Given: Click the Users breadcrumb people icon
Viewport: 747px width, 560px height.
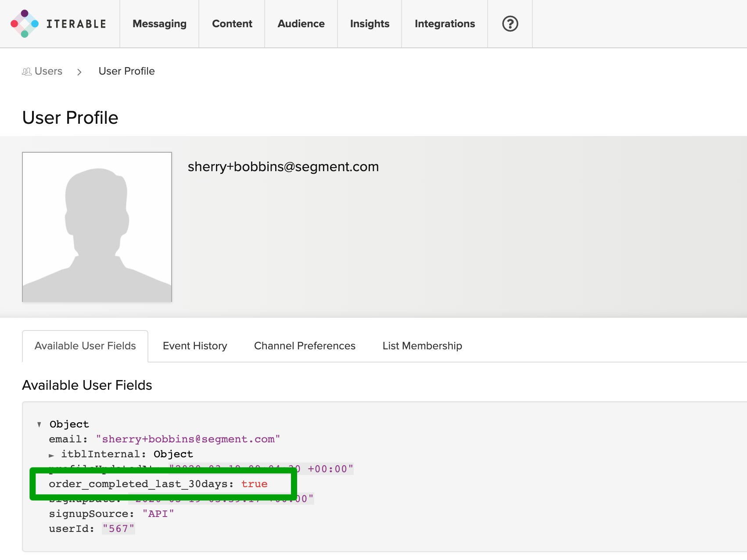Looking at the screenshot, I should coord(26,71).
